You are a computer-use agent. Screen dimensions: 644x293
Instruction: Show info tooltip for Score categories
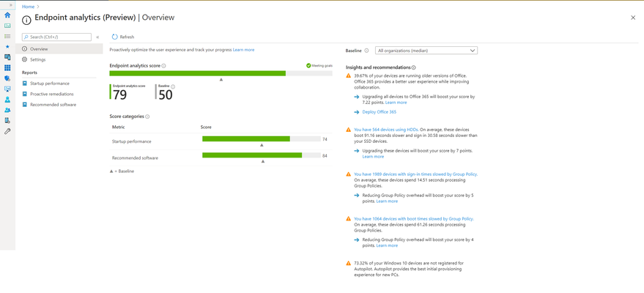tap(147, 116)
